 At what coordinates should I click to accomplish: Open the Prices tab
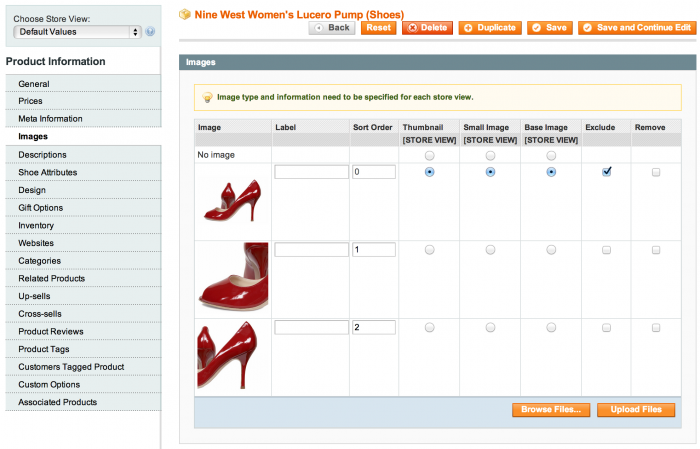coord(83,101)
